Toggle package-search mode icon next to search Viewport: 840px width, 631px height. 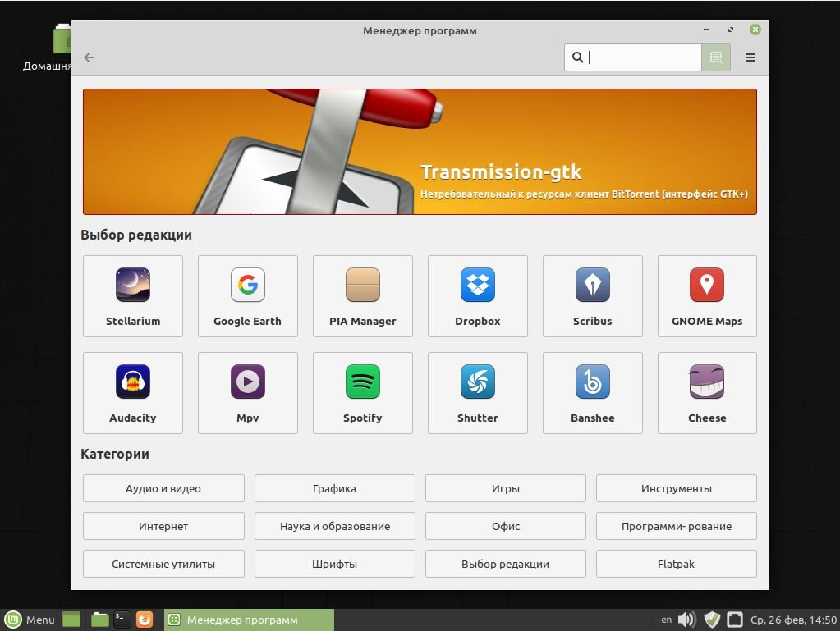point(716,57)
